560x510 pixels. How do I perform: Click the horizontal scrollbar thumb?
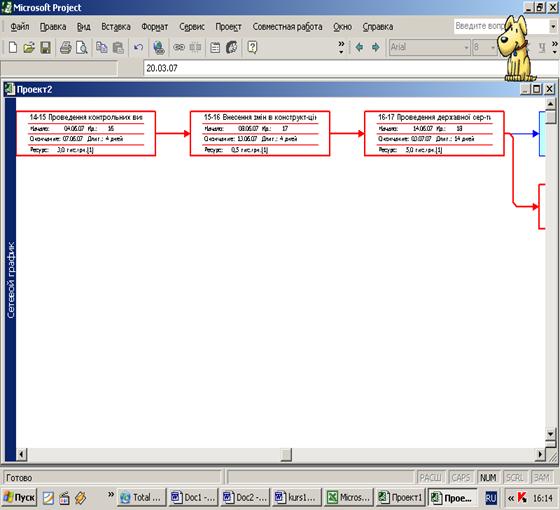pyautogui.click(x=286, y=455)
